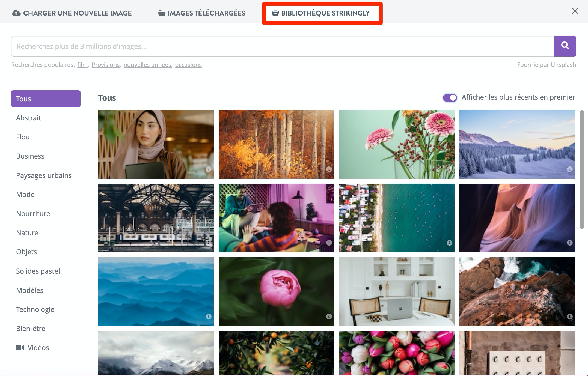Pick the train station interior photo

click(156, 218)
